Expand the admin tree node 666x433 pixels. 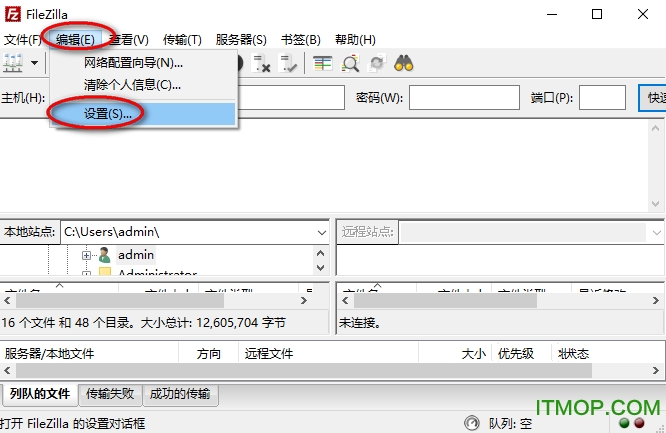(86, 255)
